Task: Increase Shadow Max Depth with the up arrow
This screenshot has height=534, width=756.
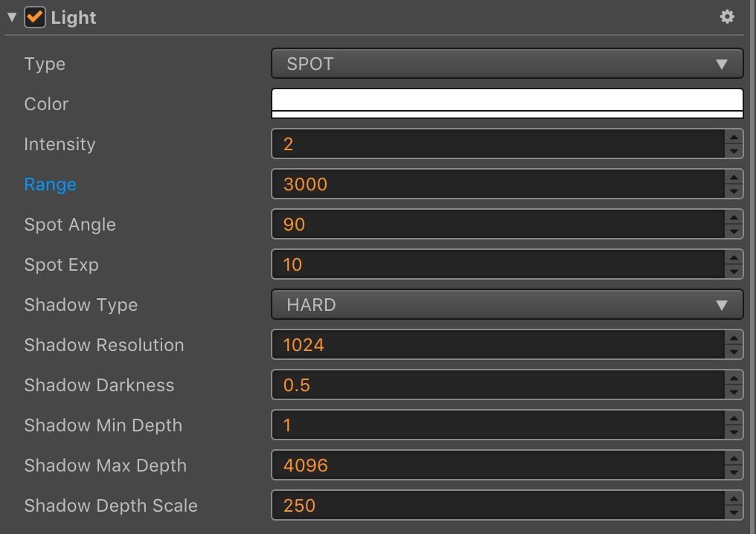Action: 734,458
